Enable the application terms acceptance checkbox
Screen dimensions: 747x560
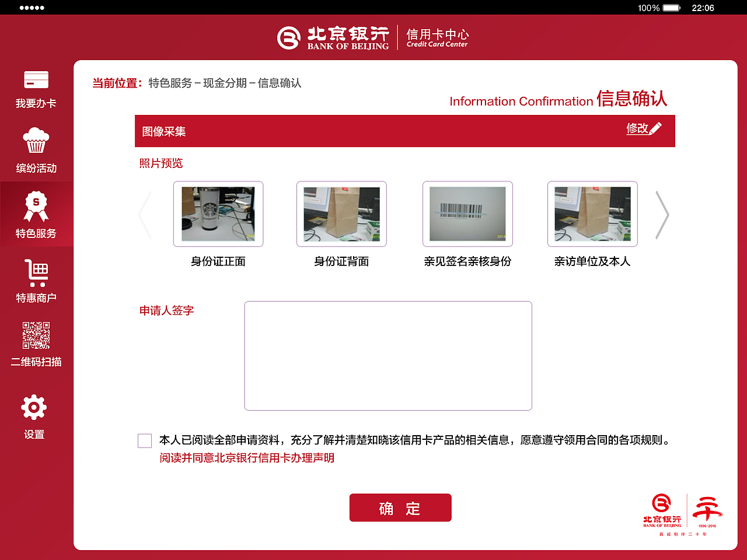pos(144,440)
